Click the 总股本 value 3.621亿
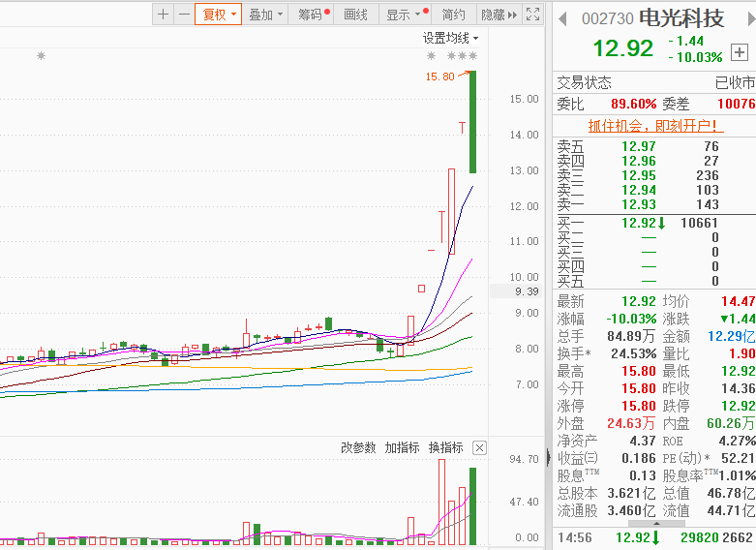756x550 pixels. [631, 493]
